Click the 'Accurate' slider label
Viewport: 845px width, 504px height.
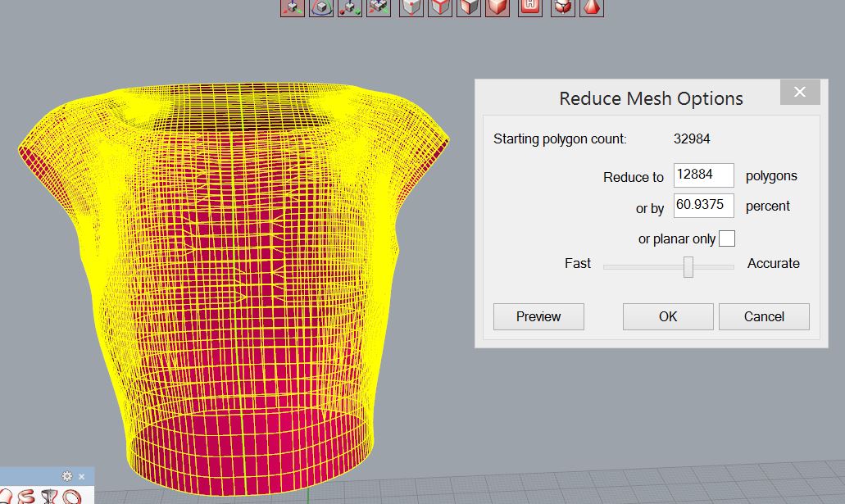(774, 264)
